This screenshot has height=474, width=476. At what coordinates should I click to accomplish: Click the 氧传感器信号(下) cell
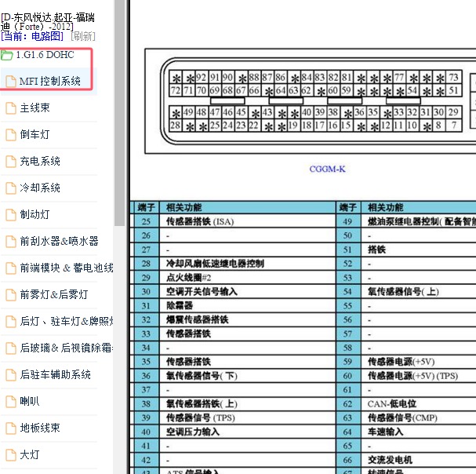coord(247,376)
